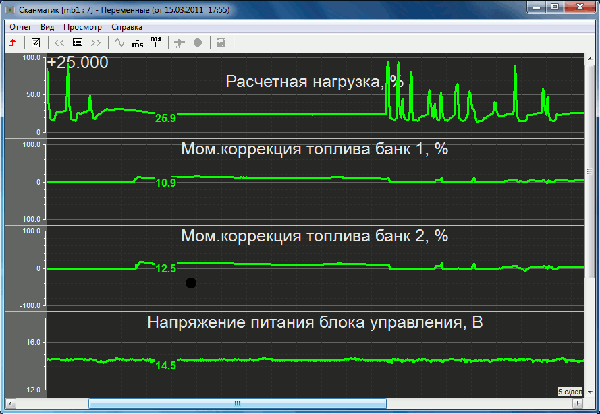This screenshot has width=600, height=414.
Task: Click the Напряжение питания voltage graph label
Action: click(314, 322)
